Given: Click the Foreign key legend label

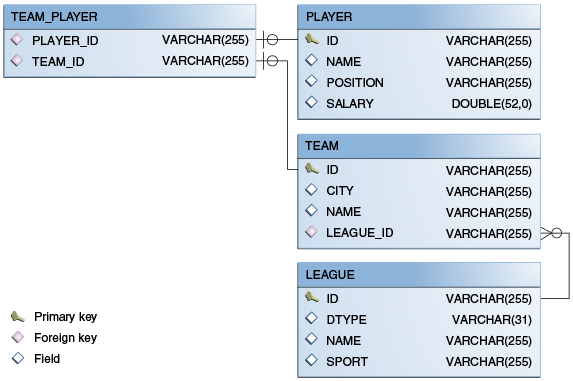Looking at the screenshot, I should [x=65, y=338].
